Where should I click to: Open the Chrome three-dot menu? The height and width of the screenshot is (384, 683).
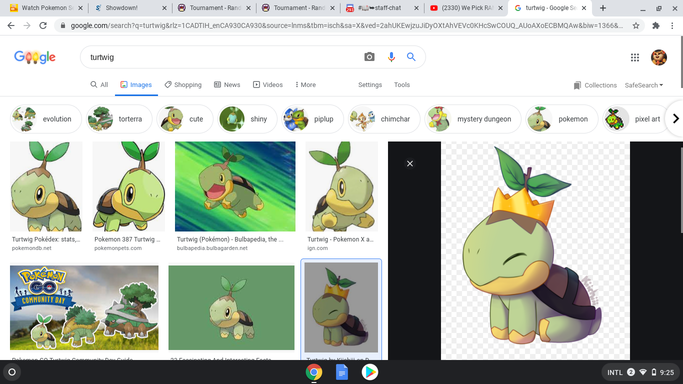coord(672,26)
